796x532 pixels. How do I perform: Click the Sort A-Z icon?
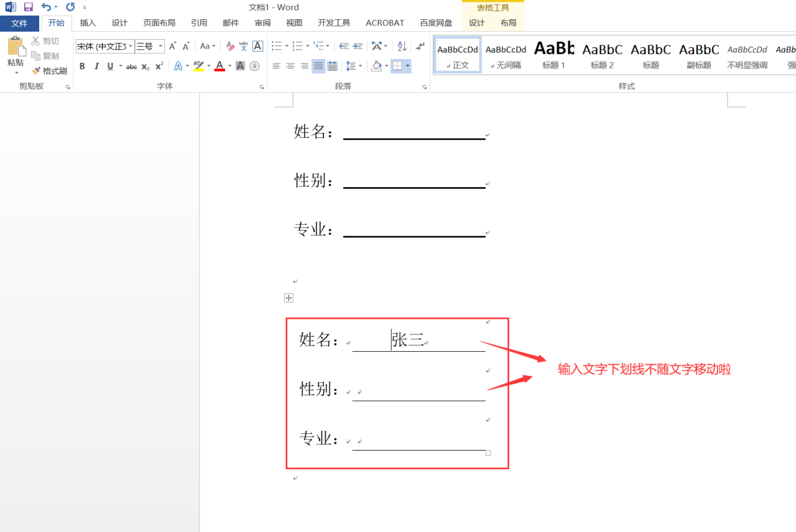(x=402, y=46)
